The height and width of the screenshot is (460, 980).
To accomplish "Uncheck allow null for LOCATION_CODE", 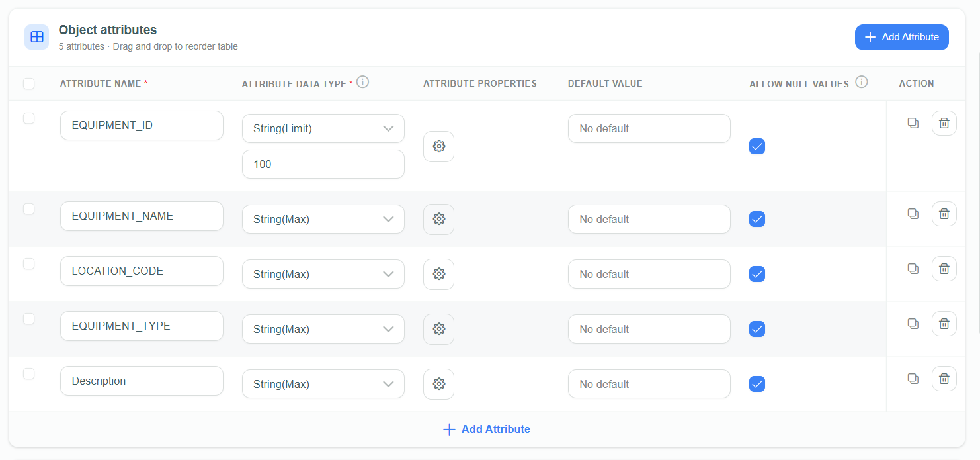I will (757, 274).
